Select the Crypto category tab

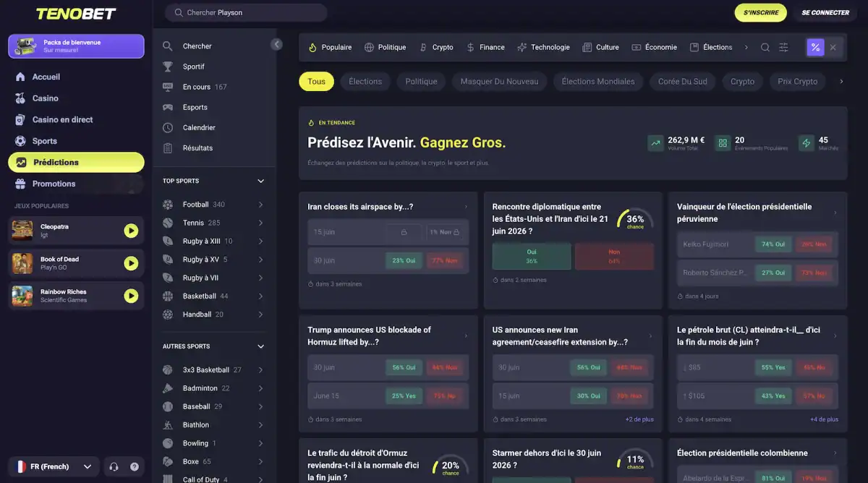(436, 47)
